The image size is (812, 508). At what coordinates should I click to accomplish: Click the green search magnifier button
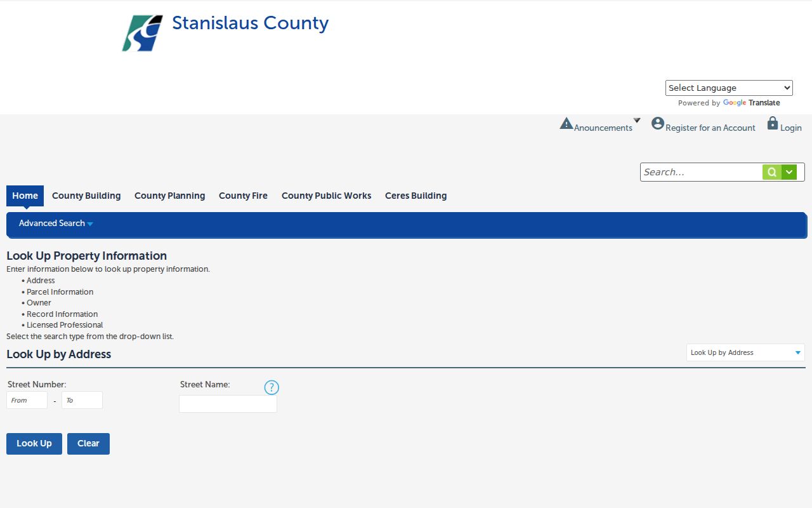coord(772,172)
